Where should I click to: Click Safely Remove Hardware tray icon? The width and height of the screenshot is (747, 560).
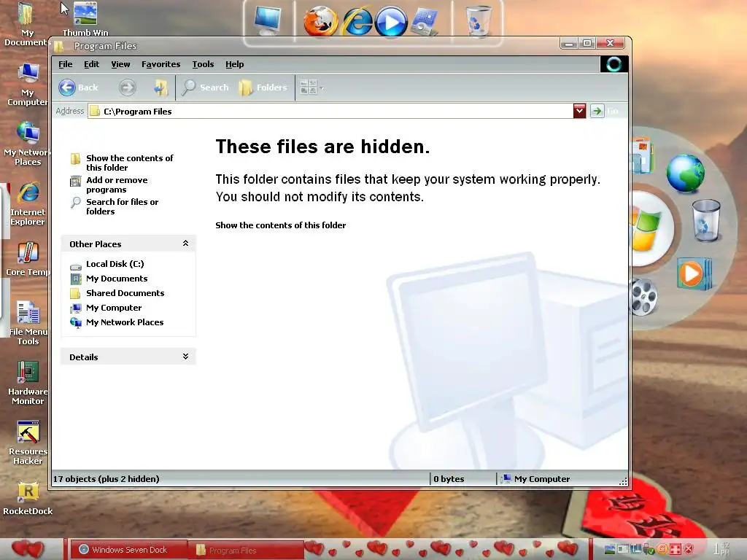click(x=649, y=550)
